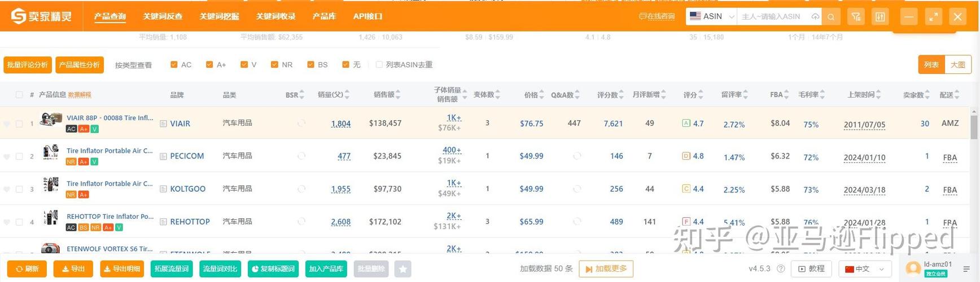Switch to 关键词反查 tab

click(163, 16)
